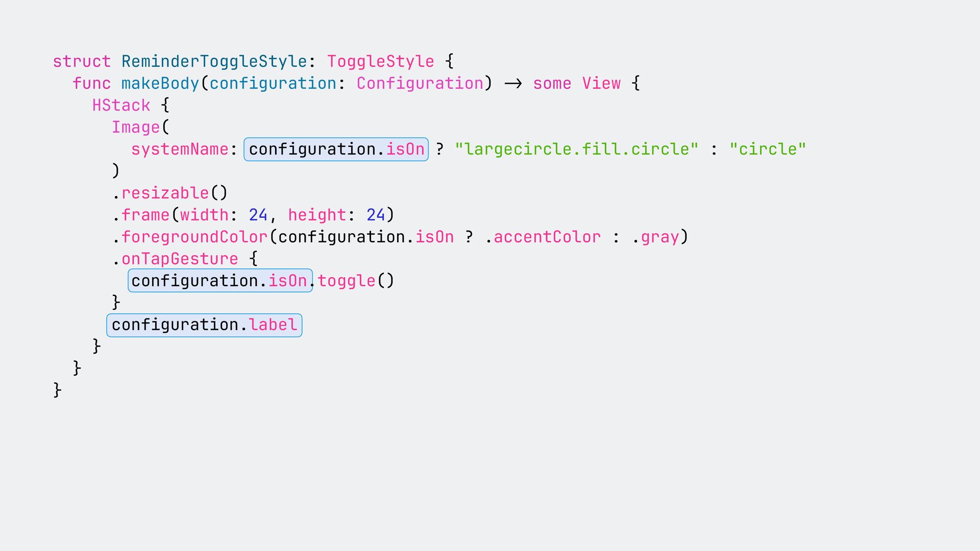The image size is (980, 551).
Task: Select the "largecircle.fill.circle" string literal
Action: pos(576,149)
